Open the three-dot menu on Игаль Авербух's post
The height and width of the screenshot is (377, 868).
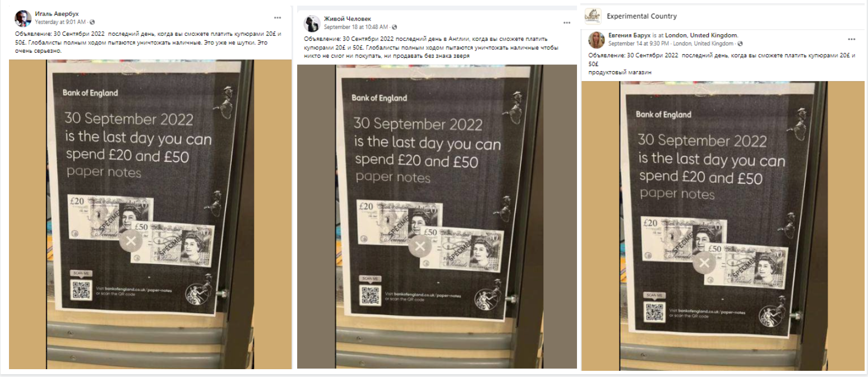tap(278, 18)
